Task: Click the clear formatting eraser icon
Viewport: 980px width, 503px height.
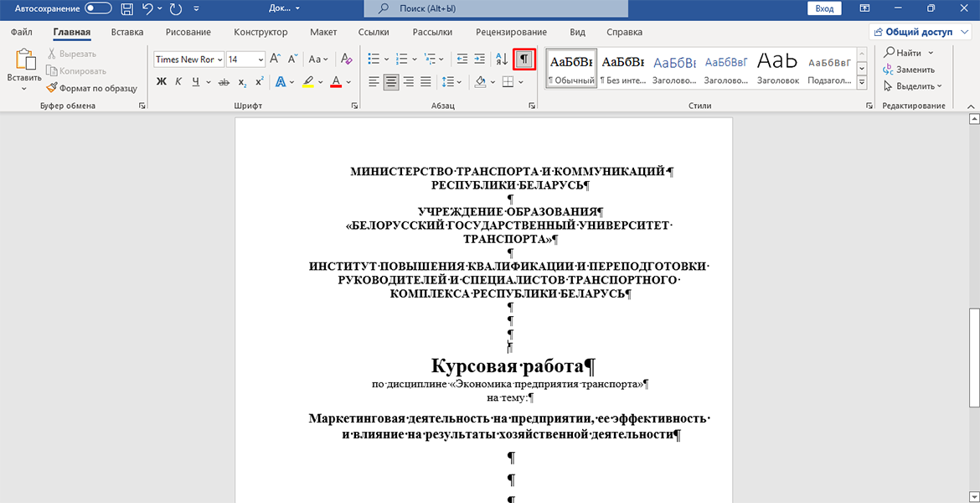Action: tap(346, 60)
